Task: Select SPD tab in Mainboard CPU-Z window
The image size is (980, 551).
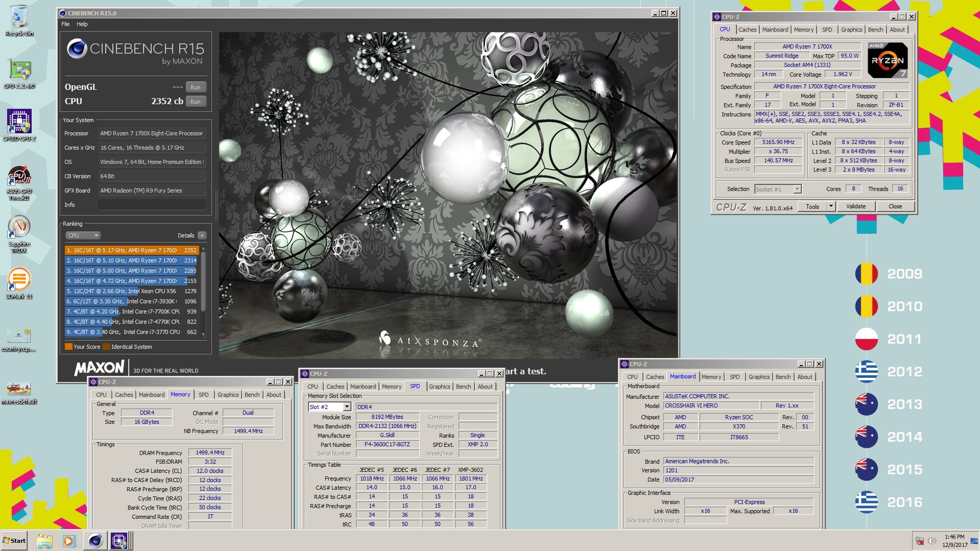Action: click(734, 377)
